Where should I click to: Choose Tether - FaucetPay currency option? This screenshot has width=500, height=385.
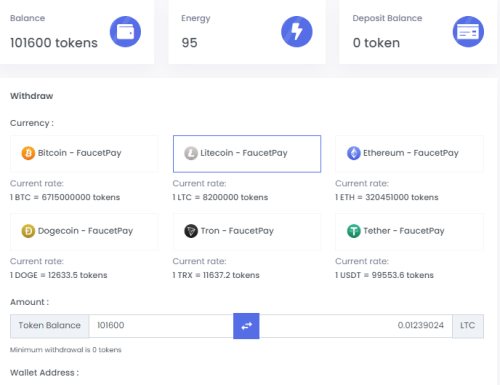pyautogui.click(x=409, y=232)
